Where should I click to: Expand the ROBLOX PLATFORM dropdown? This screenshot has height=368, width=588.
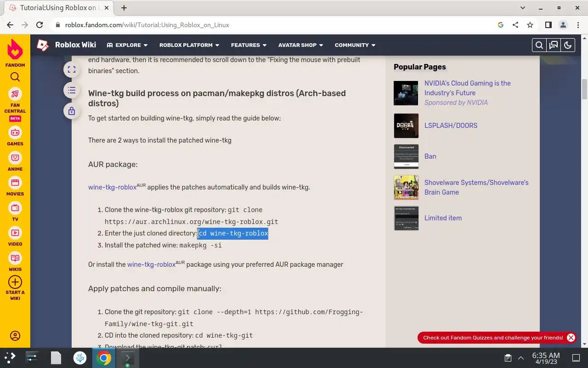[x=189, y=45]
